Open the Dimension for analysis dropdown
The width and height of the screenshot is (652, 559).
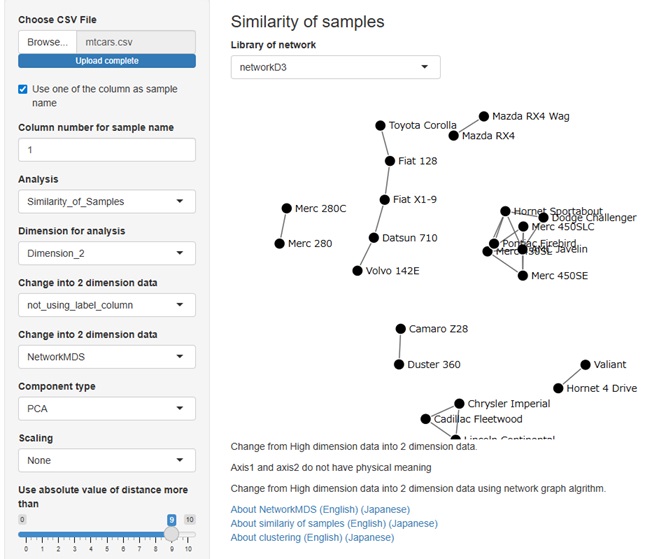[106, 253]
